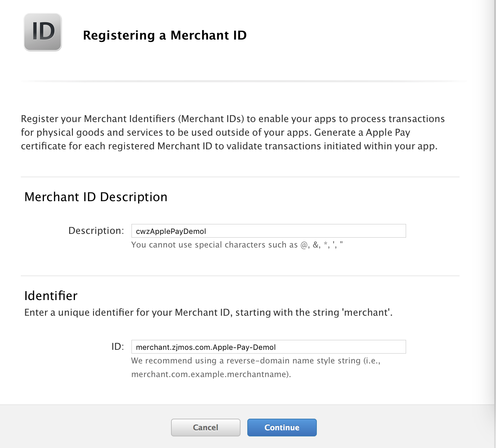Click the 'Identifier' section heading
This screenshot has height=448, width=496.
(51, 296)
